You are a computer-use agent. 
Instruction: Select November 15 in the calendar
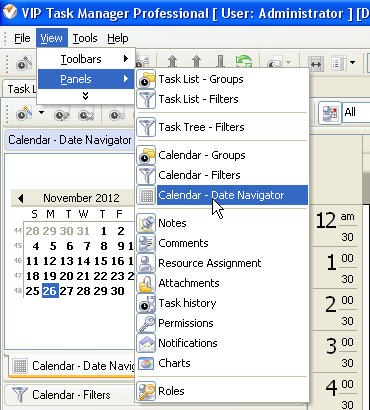pos(100,261)
